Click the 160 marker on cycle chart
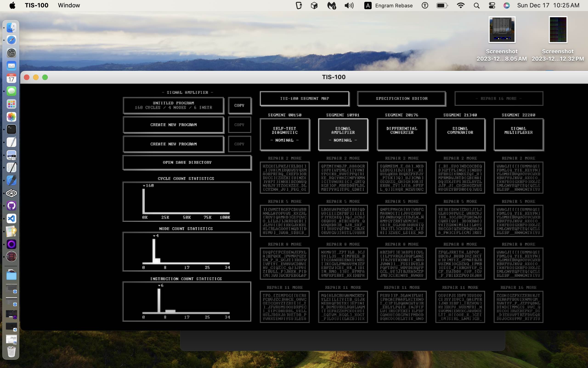588x368 pixels. 148,185
